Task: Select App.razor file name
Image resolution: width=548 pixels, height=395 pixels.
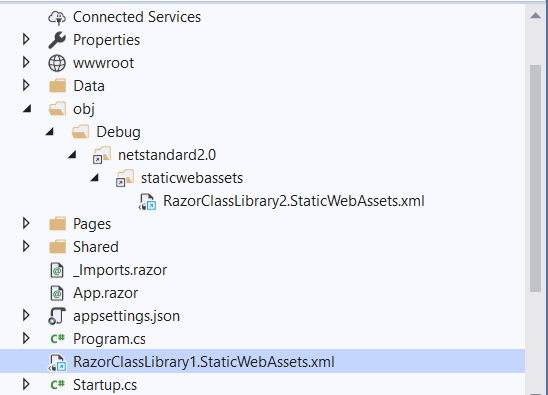Action: click(x=106, y=293)
